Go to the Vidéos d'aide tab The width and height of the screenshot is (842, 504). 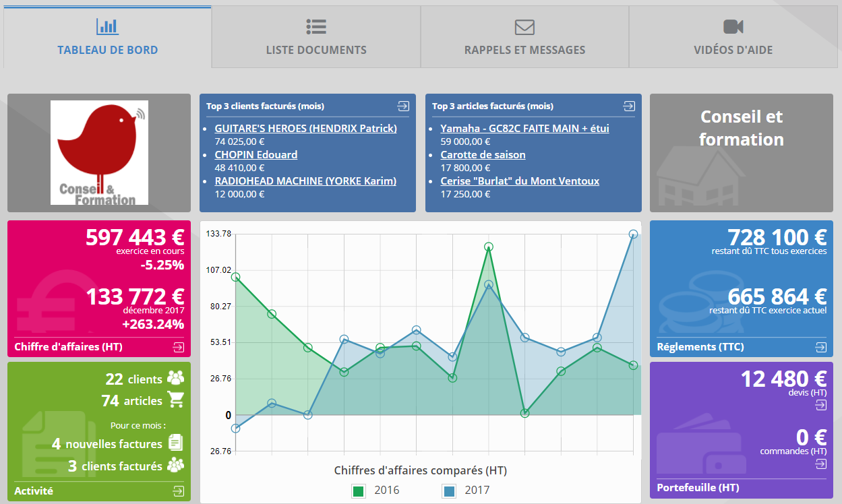pyautogui.click(x=733, y=37)
